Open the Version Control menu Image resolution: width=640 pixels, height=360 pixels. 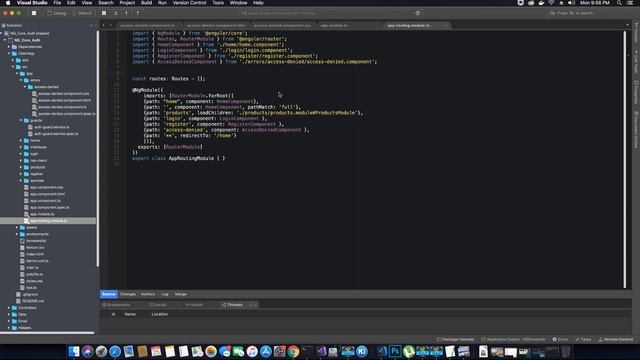point(189,3)
